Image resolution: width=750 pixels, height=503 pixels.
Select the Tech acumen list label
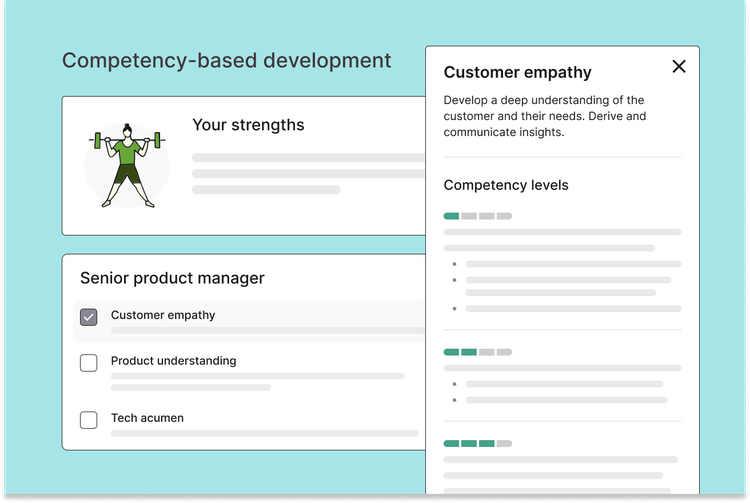click(x=147, y=418)
